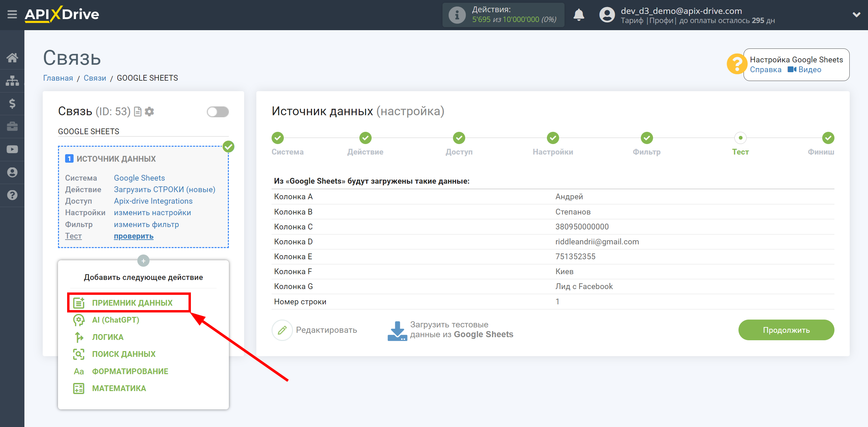868x427 pixels.
Task: Click Загрузить тестовые данные из Google Sheets
Action: point(450,330)
